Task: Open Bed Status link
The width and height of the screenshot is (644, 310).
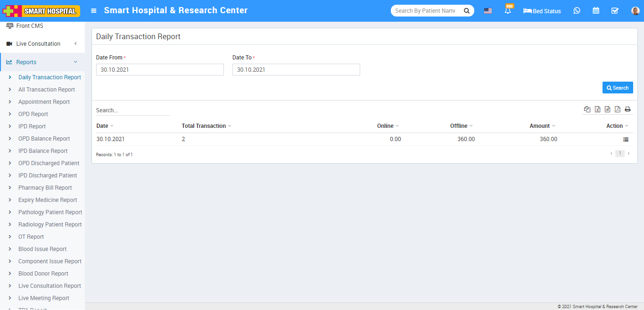Action: point(542,11)
